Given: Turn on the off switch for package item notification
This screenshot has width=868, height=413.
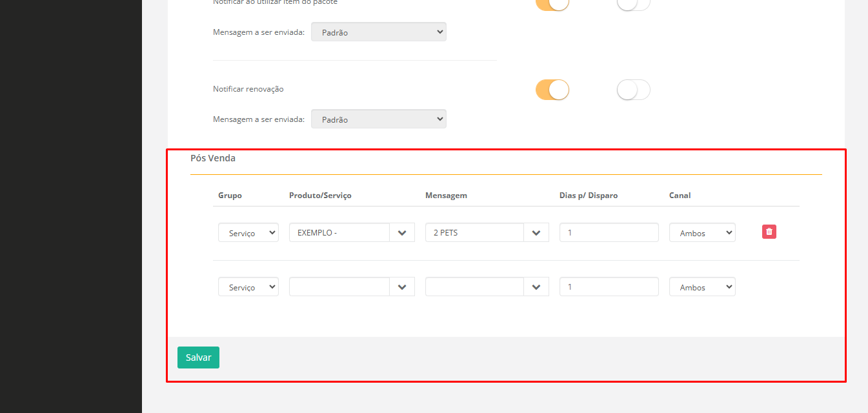Looking at the screenshot, I should [633, 3].
